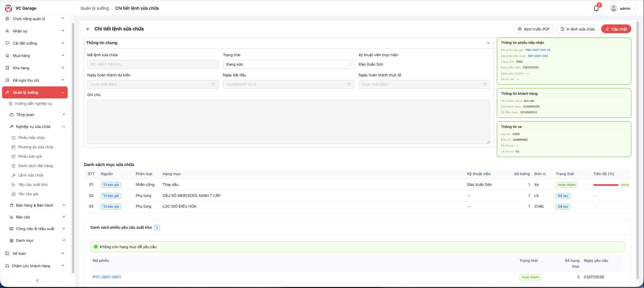Click the VC Garage logo icon
Viewport: 644px width, 288px height.
pos(8,8)
